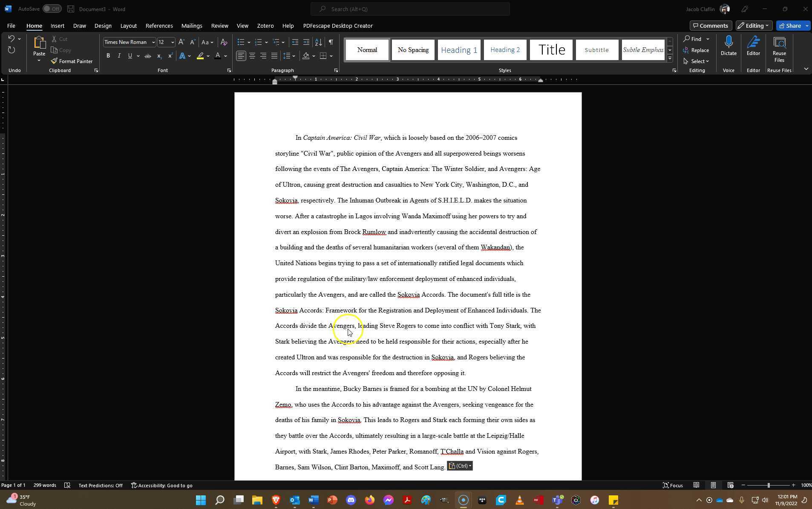Center align the paragraph
Image resolution: width=812 pixels, height=509 pixels.
[252, 55]
